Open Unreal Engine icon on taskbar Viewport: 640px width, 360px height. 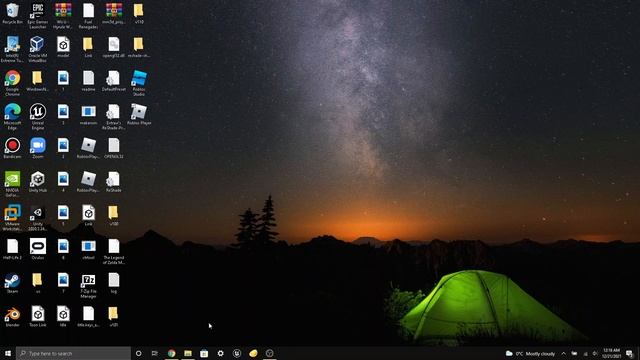tap(237, 353)
